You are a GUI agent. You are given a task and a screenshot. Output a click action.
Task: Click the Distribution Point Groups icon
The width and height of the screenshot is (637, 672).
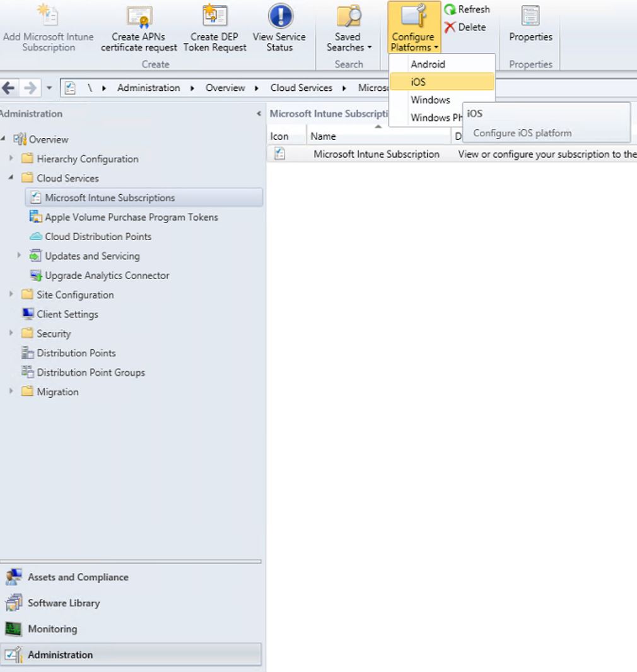pos(28,372)
